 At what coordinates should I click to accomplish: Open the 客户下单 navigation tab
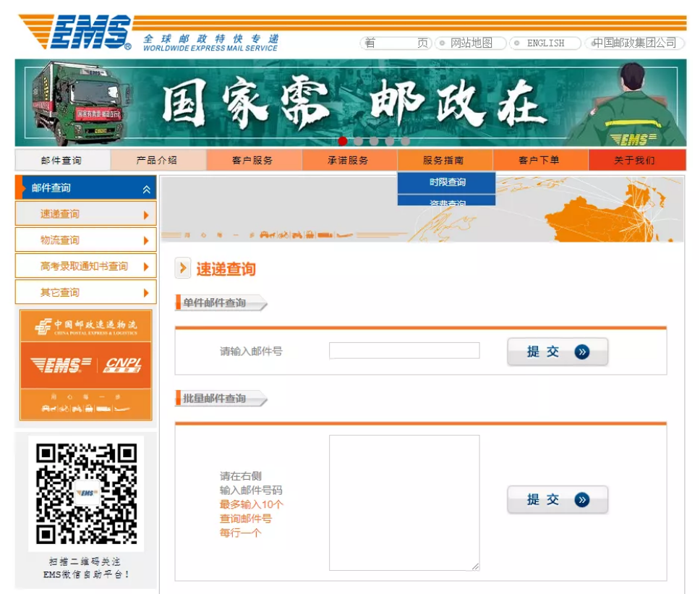(540, 160)
